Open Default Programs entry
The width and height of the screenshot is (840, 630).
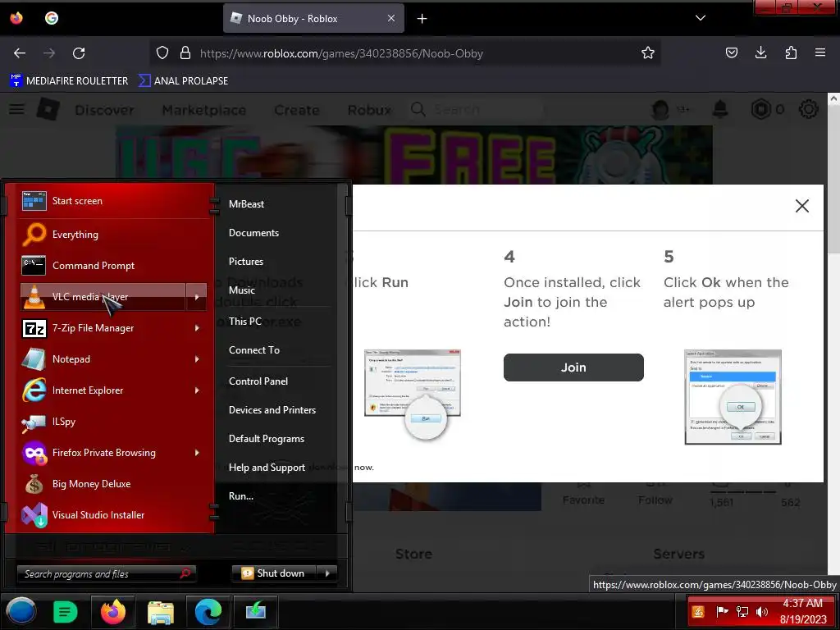coord(267,439)
